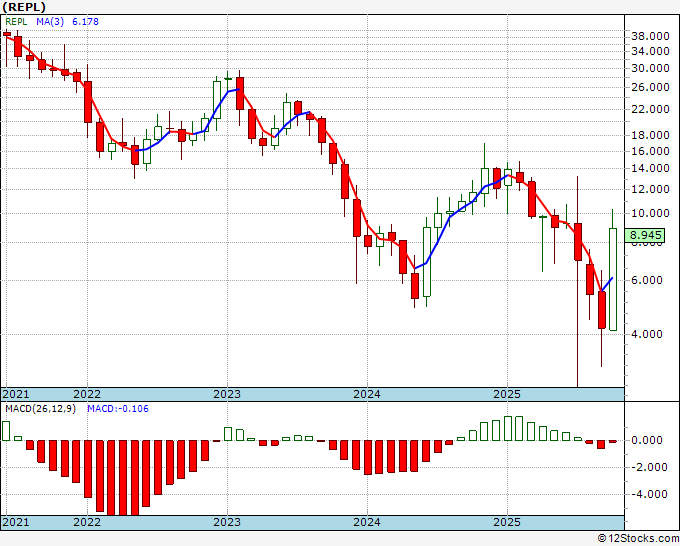Click 2023 on the price chart timeline
Screen dimensions: 680x546
click(227, 394)
